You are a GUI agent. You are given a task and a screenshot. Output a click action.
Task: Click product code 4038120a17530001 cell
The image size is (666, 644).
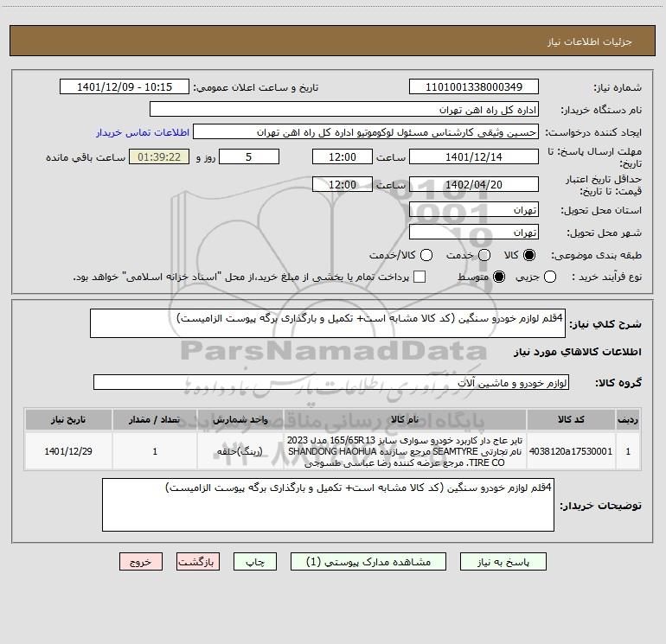pyautogui.click(x=571, y=451)
